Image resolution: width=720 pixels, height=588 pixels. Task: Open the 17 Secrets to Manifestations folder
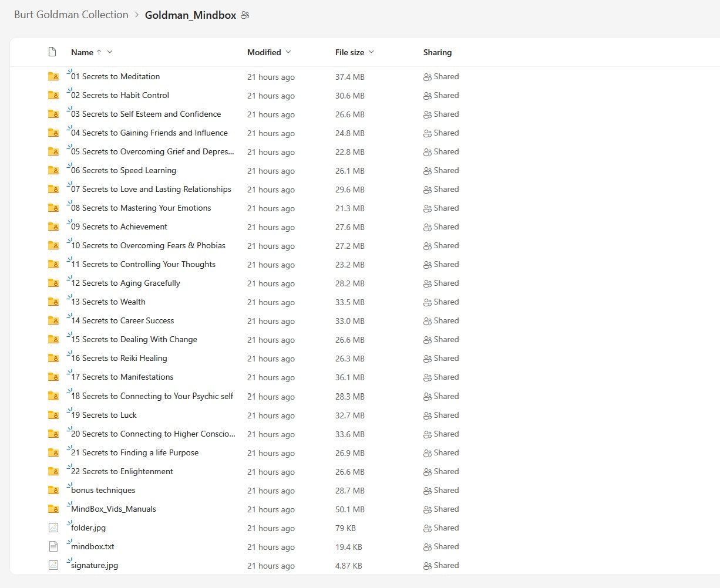(122, 377)
